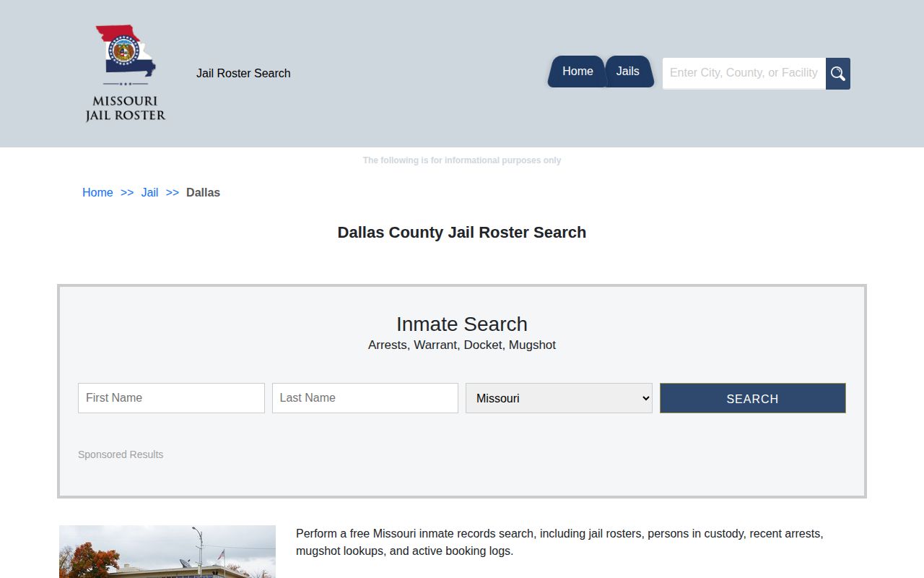Click the Dallas breadcrumb text
Screen dimensions: 924x578
[203, 192]
